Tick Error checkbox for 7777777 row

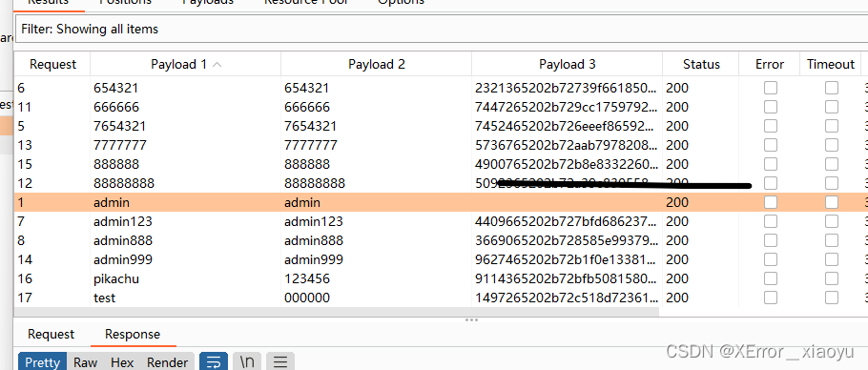pyautogui.click(x=770, y=145)
